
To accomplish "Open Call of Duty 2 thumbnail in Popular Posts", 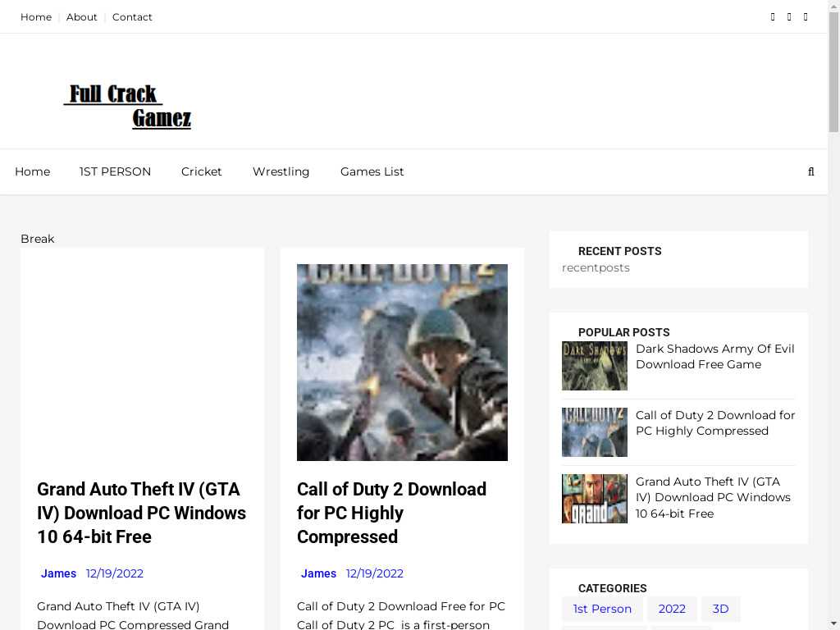I will point(595,432).
